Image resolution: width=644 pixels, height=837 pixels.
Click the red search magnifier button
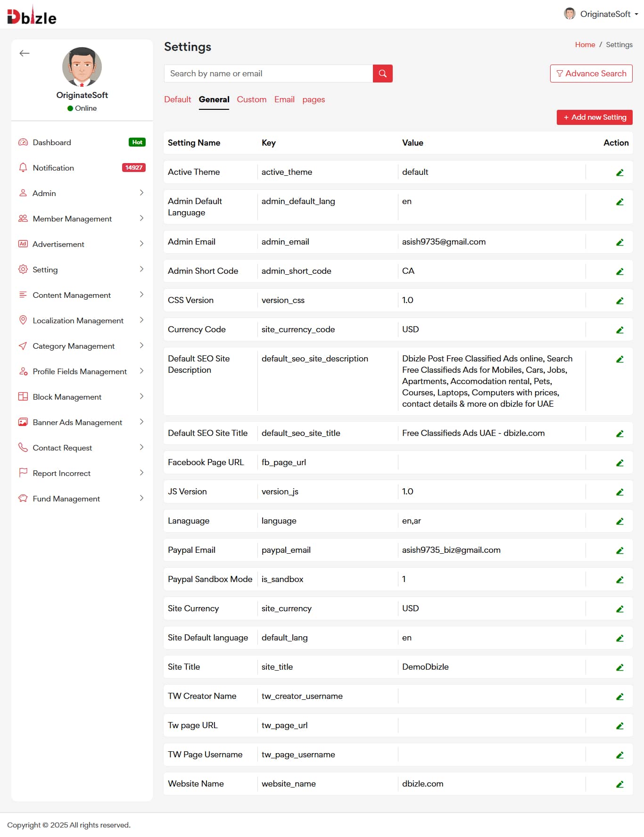pyautogui.click(x=382, y=74)
